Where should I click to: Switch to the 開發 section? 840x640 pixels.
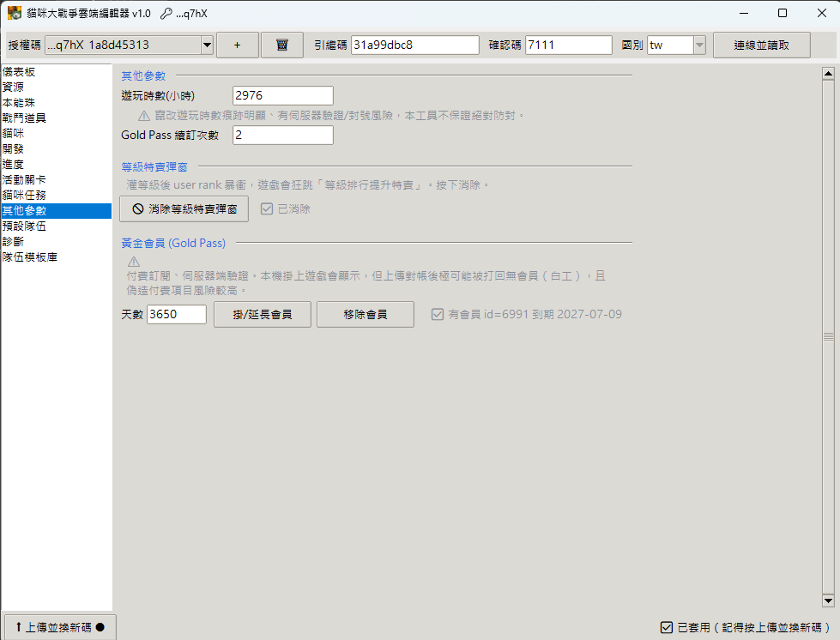[57, 149]
